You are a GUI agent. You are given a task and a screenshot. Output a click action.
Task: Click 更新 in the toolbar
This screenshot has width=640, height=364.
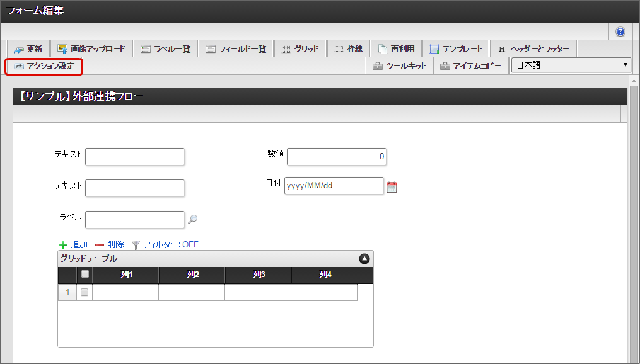[x=28, y=49]
